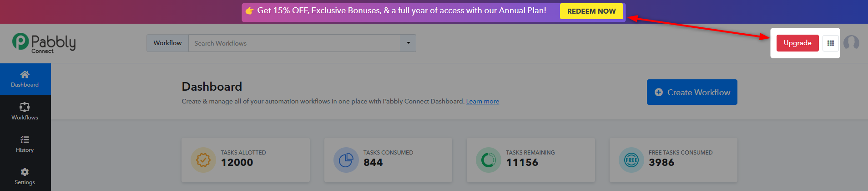Open the Tasks Remaining 11156 card
Screen dimensions: 868x191
click(x=531, y=160)
